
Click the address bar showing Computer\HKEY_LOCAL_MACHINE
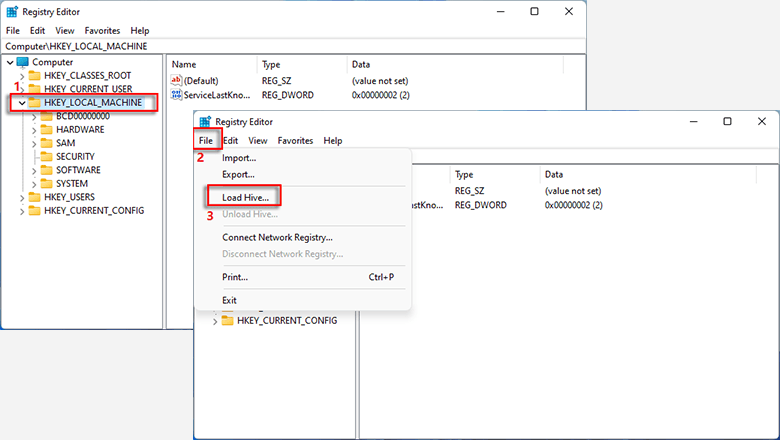pos(200,46)
